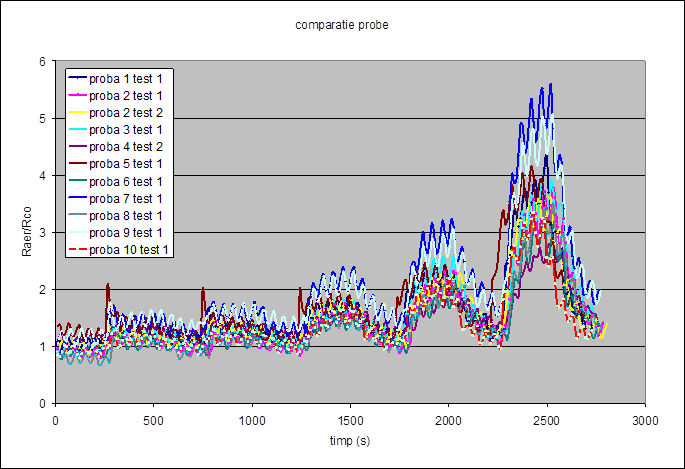Select the y-axis title 'Raer/Rco'
Screen dimensions: 685x469
point(27,231)
